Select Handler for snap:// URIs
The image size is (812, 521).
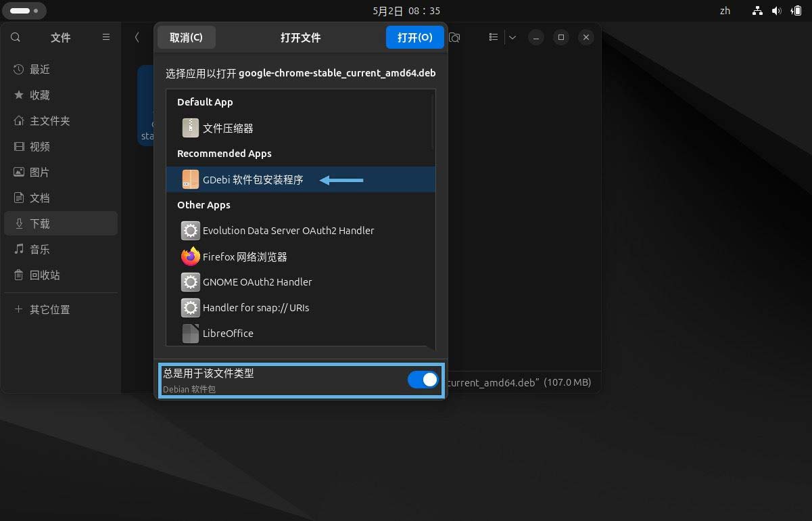point(255,308)
